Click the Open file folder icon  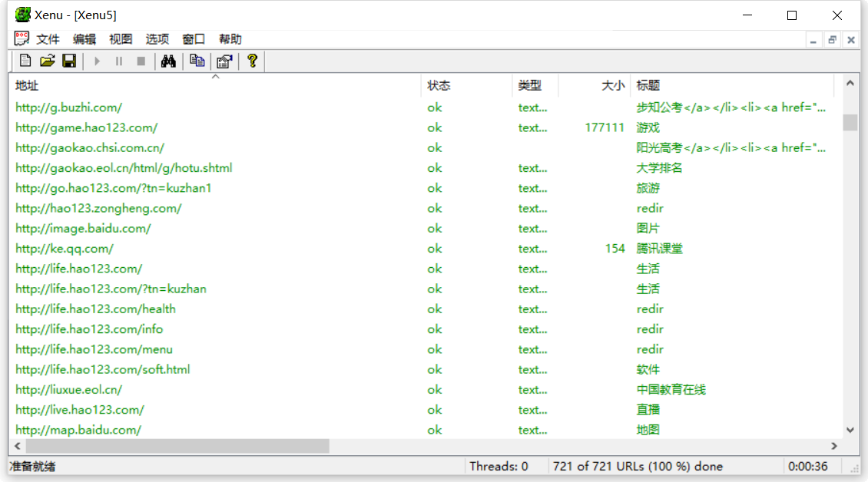pos(47,61)
